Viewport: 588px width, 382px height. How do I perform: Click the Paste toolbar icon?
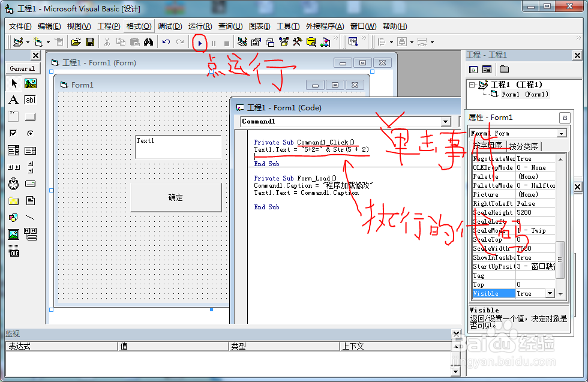pyautogui.click(x=134, y=42)
